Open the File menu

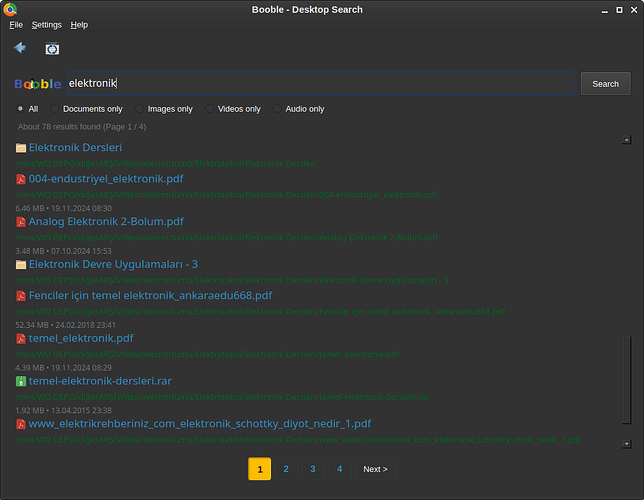[16, 25]
